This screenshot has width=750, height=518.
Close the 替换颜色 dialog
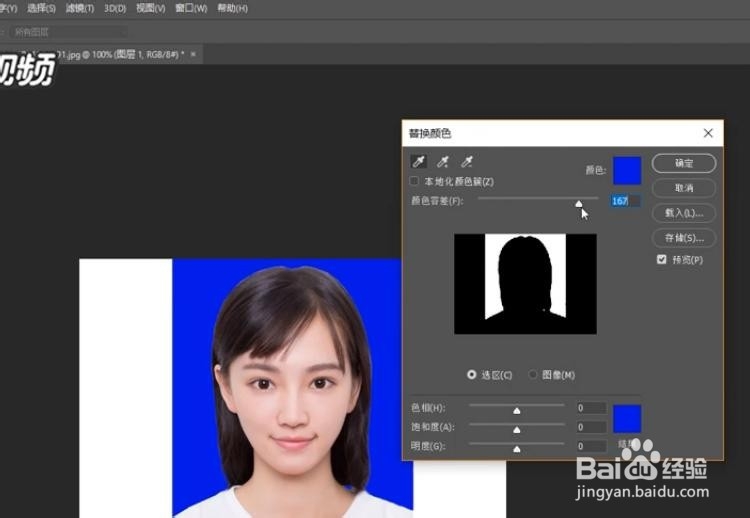pyautogui.click(x=708, y=133)
